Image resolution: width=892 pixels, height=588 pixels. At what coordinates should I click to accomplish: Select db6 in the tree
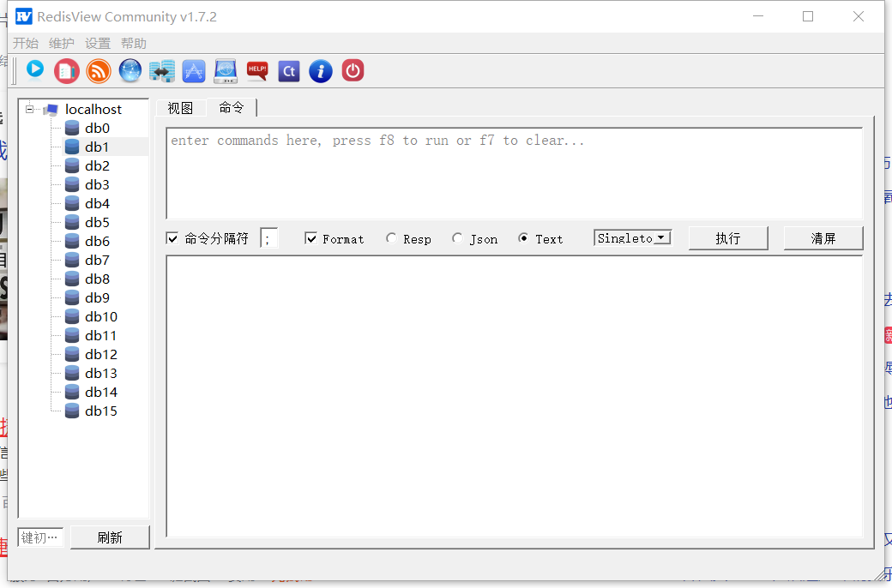(97, 241)
